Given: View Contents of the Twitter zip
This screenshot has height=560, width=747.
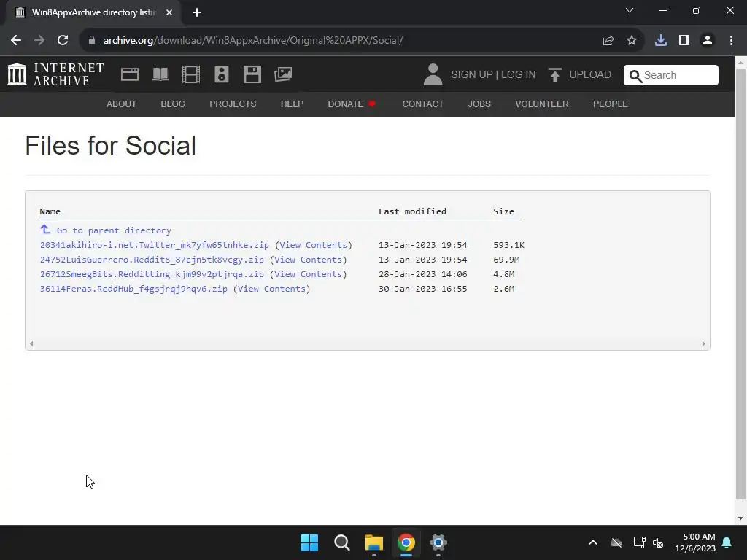Looking at the screenshot, I should tap(314, 245).
